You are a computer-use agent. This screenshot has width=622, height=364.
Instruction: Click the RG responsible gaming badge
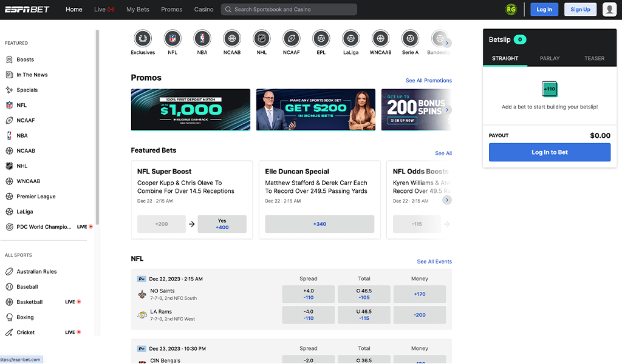pyautogui.click(x=511, y=10)
